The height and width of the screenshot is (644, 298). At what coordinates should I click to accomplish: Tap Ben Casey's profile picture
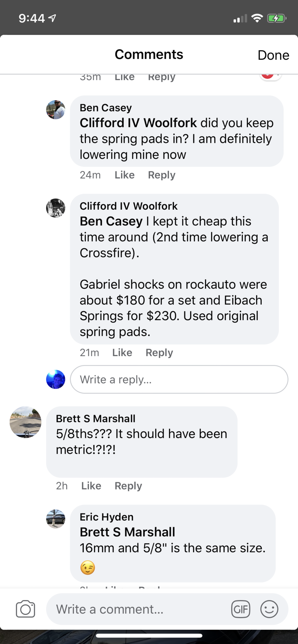(x=55, y=110)
